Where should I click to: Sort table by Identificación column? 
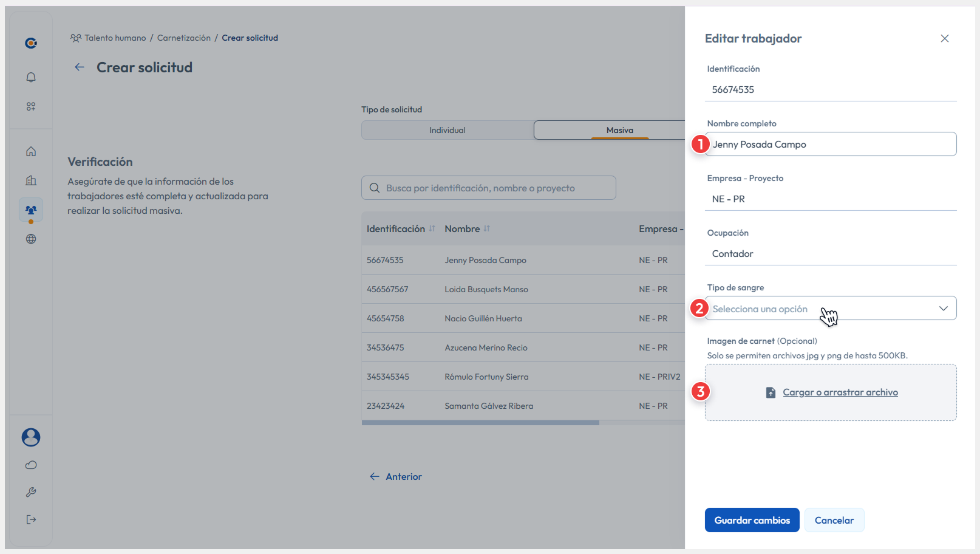click(x=432, y=229)
